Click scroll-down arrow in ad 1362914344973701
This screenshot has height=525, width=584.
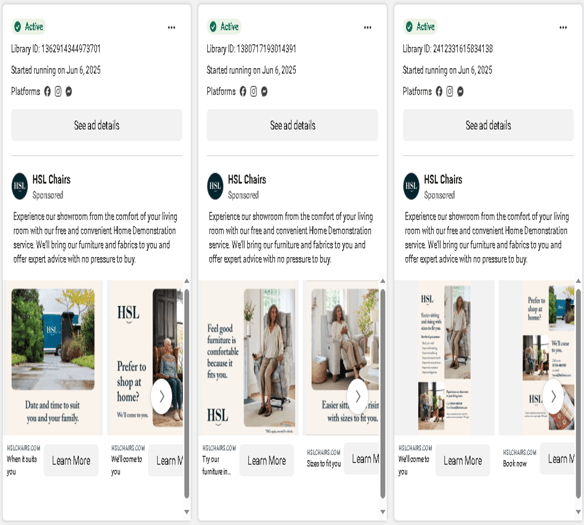[187, 512]
